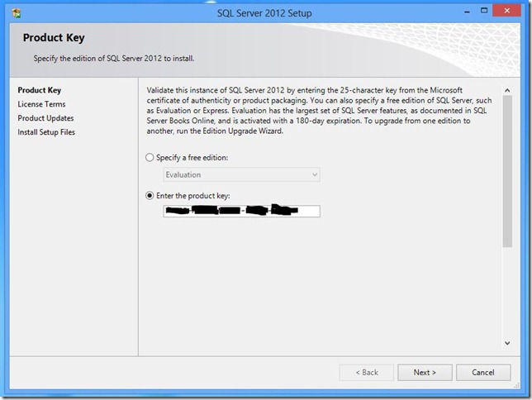
Task: Select Product Updates in the sidebar
Action: pyautogui.click(x=45, y=118)
